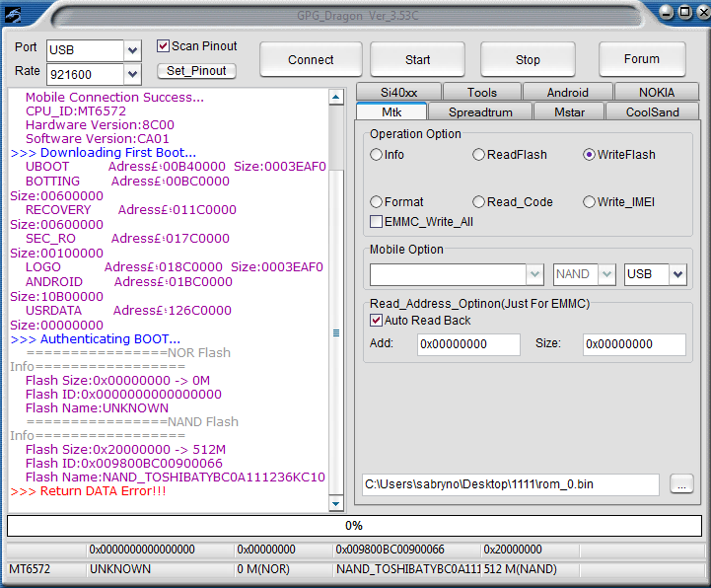
Task: Switch to the Si40xx tab
Action: (398, 93)
